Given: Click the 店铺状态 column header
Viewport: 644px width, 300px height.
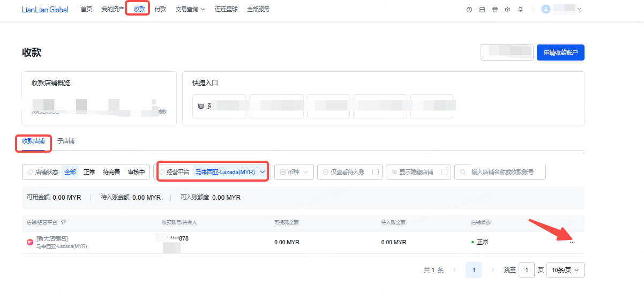Looking at the screenshot, I should pyautogui.click(x=481, y=222).
